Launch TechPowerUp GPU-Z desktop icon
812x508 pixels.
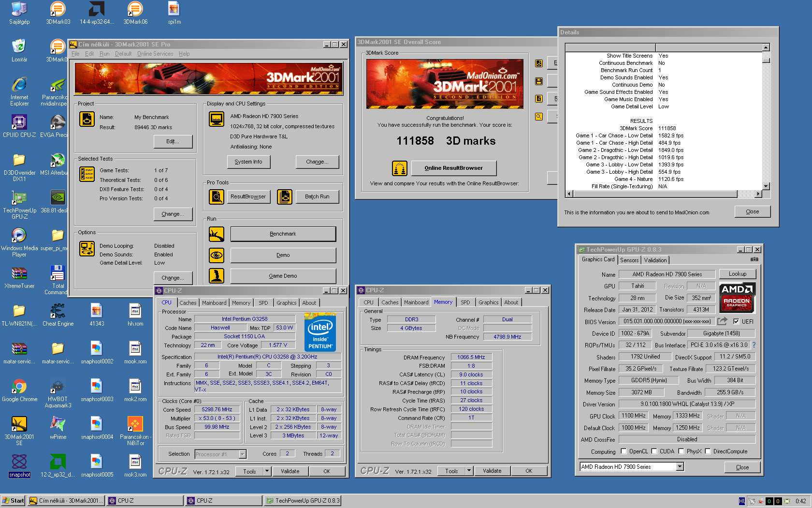point(19,205)
